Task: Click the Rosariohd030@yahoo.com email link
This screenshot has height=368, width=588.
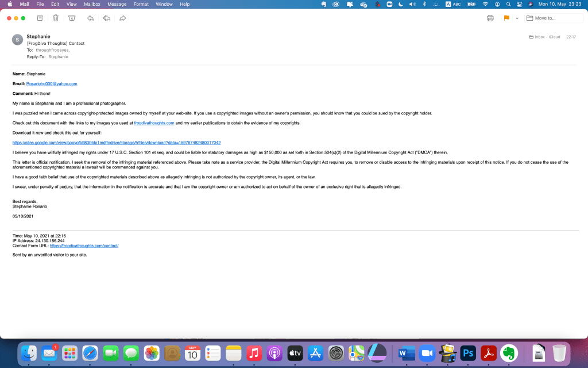Action: point(52,83)
